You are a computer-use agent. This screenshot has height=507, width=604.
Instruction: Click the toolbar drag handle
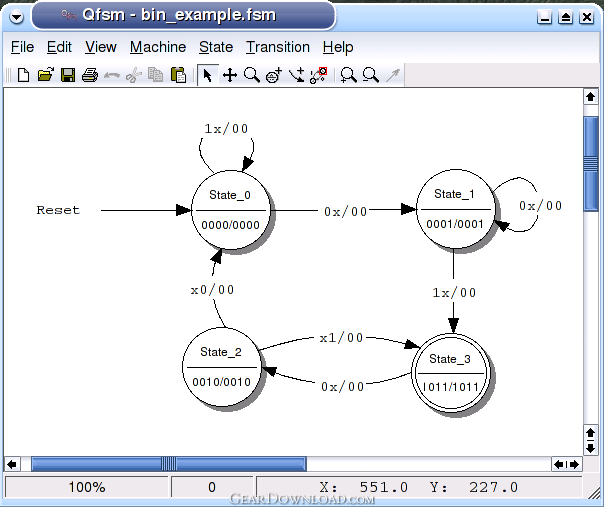8,75
